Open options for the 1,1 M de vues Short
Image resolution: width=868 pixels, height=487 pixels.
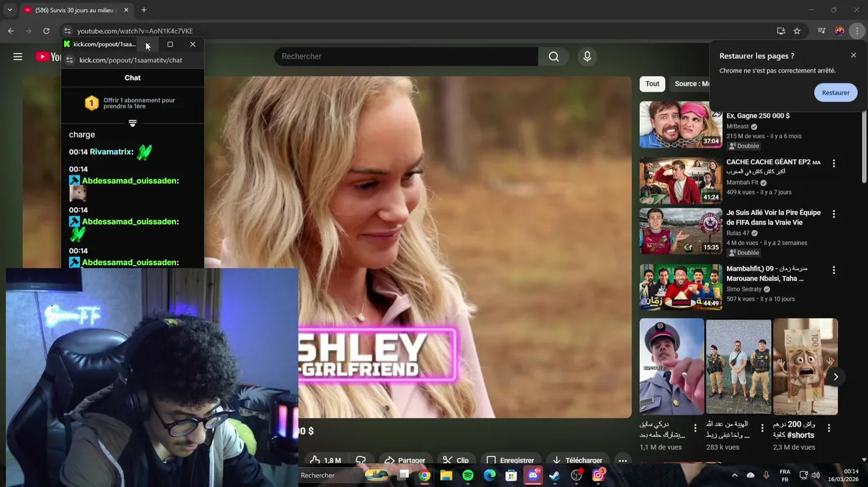pyautogui.click(x=695, y=428)
